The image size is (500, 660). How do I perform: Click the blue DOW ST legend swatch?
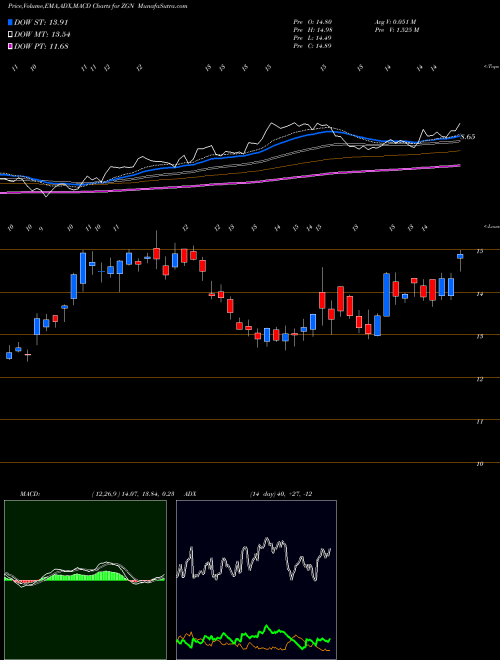(11, 22)
